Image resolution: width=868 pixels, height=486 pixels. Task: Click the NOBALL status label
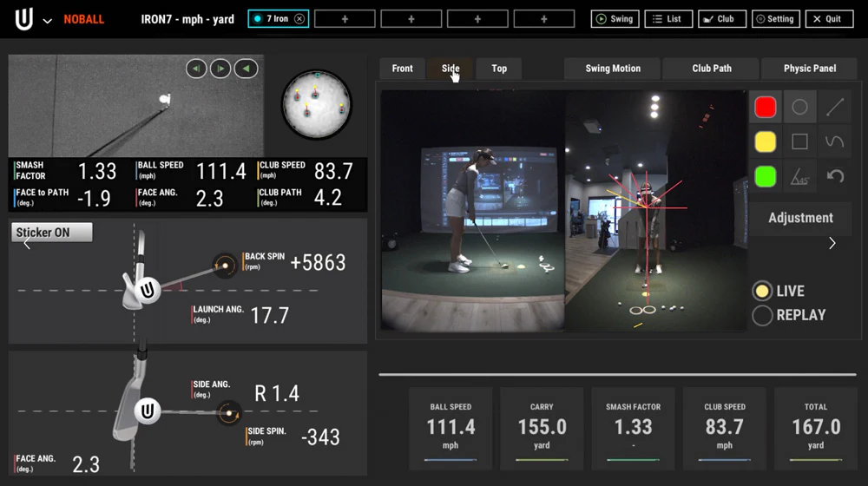click(83, 19)
